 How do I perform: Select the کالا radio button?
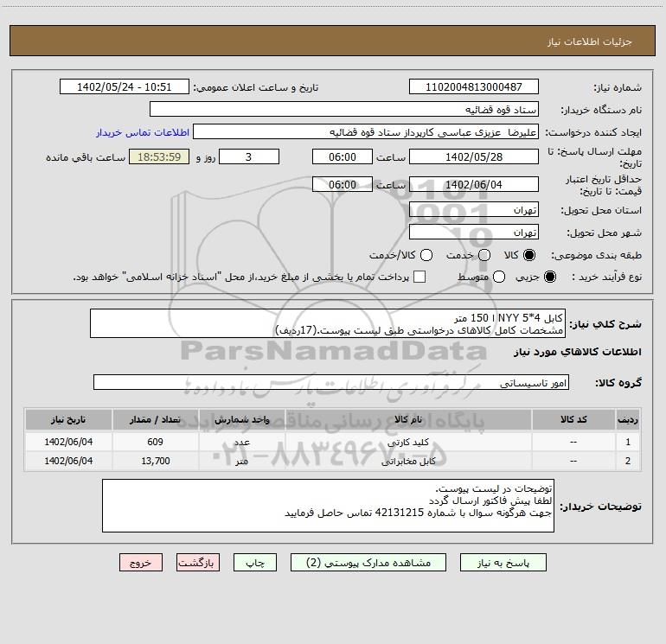click(x=529, y=255)
